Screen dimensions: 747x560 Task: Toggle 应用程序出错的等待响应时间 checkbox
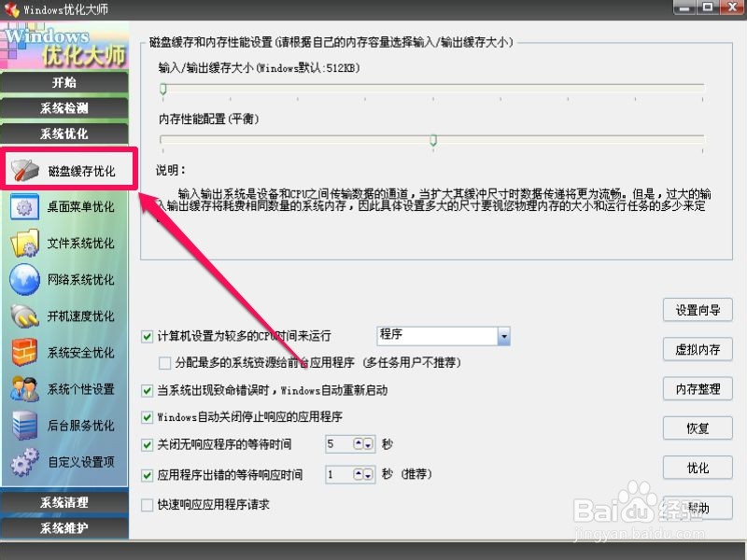pyautogui.click(x=148, y=475)
